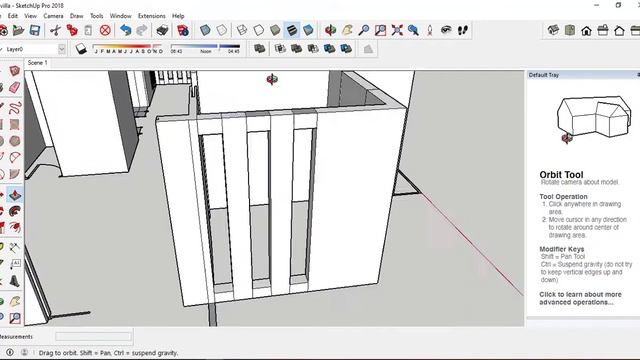Select the Look Around eye tool
The height and width of the screenshot is (360, 640).
(x=446, y=30)
